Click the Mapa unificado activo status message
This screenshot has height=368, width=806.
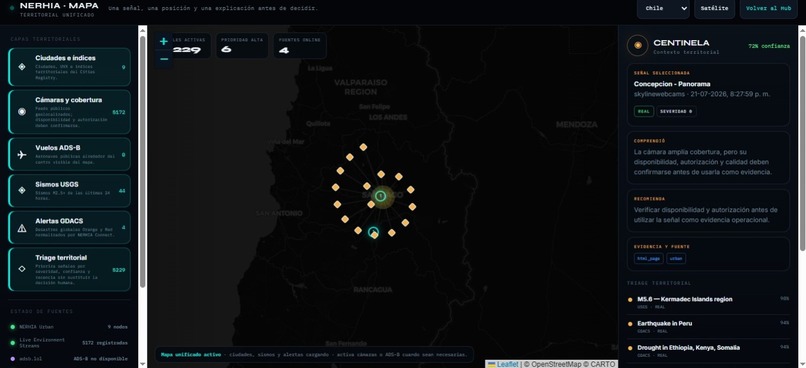[314, 355]
